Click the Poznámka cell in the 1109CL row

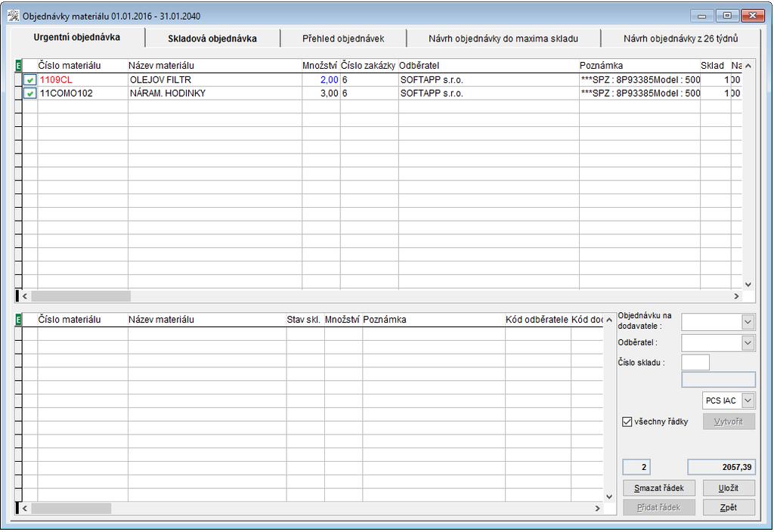[x=639, y=80]
